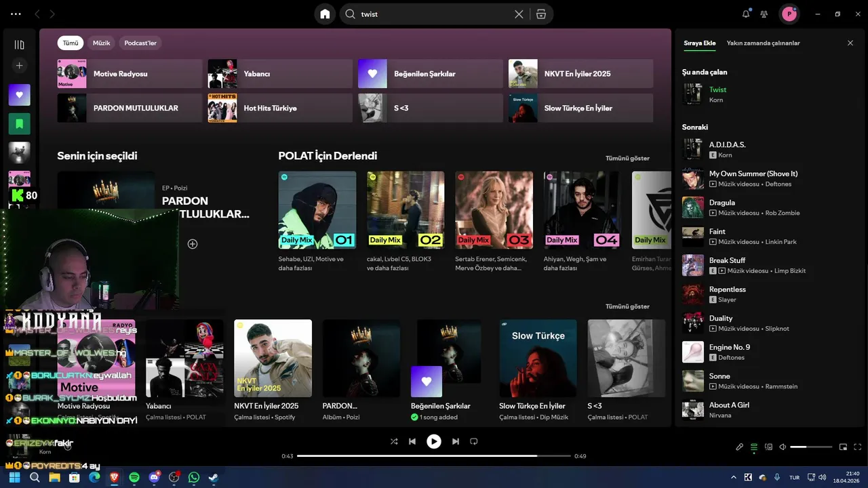Open Daily Mix 04 cover
Viewport: 868px width, 488px height.
coord(583,210)
